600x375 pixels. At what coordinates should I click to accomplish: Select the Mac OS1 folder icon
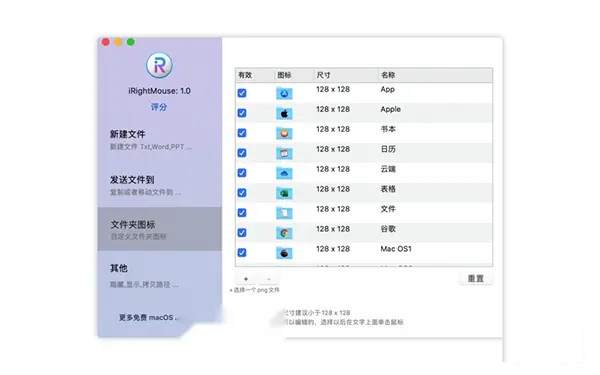pyautogui.click(x=284, y=253)
